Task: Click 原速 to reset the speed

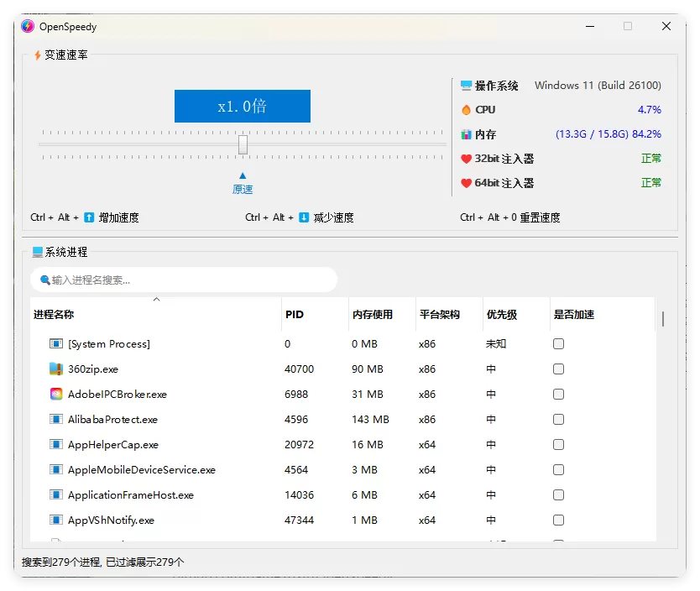Action: (242, 189)
